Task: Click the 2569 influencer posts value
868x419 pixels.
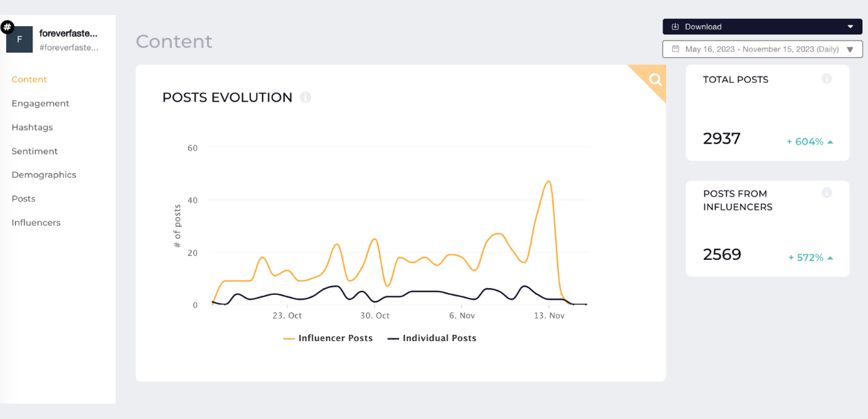Action: 723,254
